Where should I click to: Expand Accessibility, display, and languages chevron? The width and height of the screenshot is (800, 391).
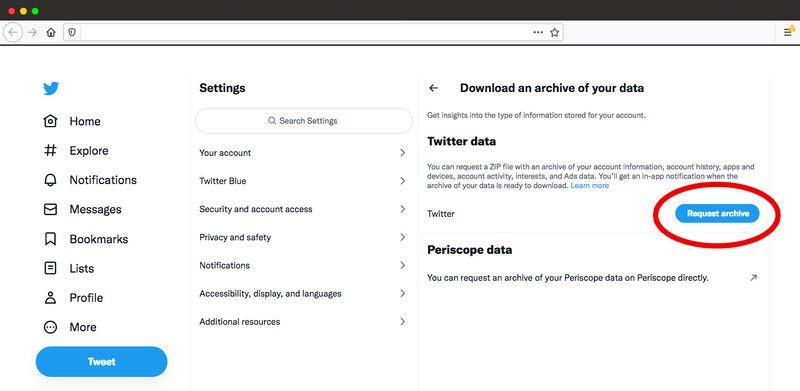click(403, 294)
